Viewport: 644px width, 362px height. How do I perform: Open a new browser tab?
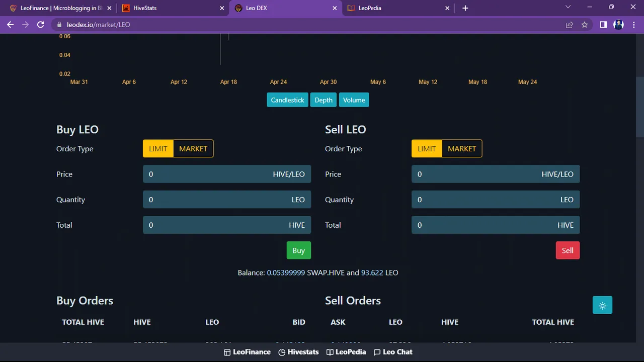click(x=465, y=8)
